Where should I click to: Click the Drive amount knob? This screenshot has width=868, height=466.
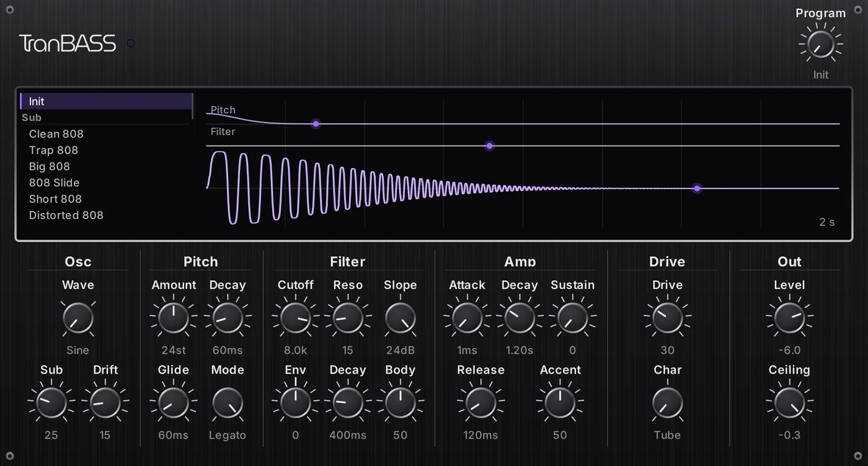point(668,319)
